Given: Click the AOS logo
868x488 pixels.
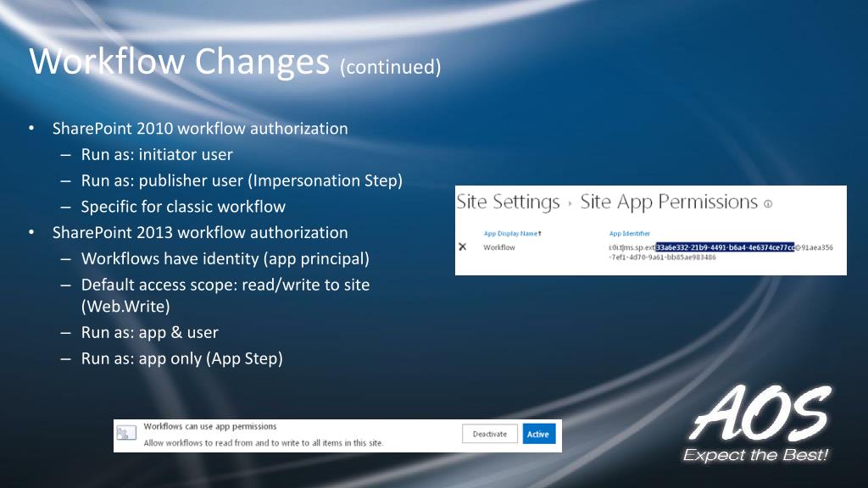Looking at the screenshot, I should 757,424.
